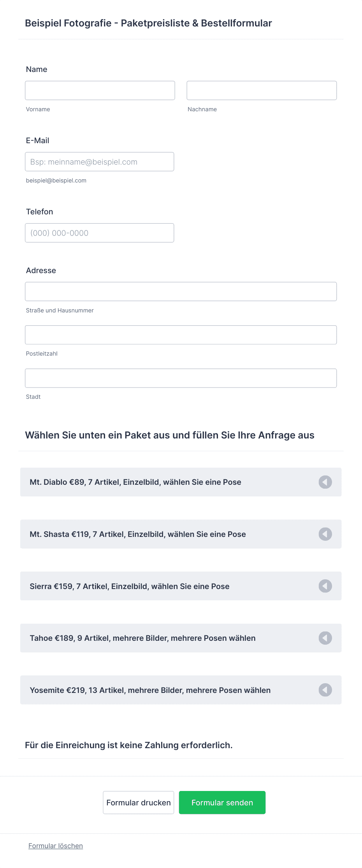
Task: Click the Stadt input field
Action: tap(181, 378)
